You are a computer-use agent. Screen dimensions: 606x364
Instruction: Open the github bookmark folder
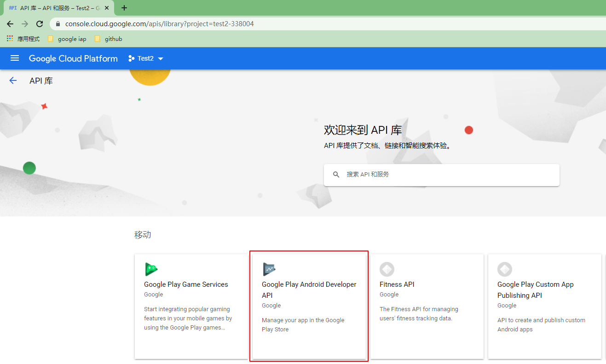(x=108, y=39)
